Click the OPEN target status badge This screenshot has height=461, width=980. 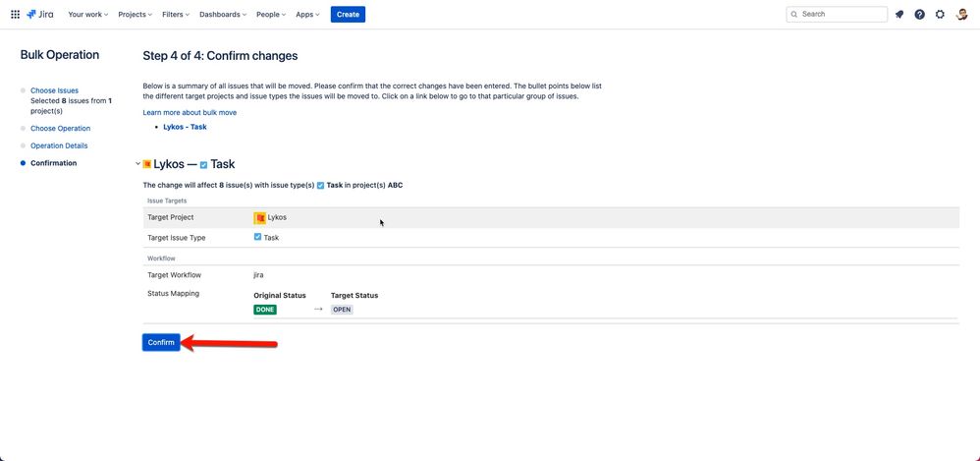click(x=342, y=310)
